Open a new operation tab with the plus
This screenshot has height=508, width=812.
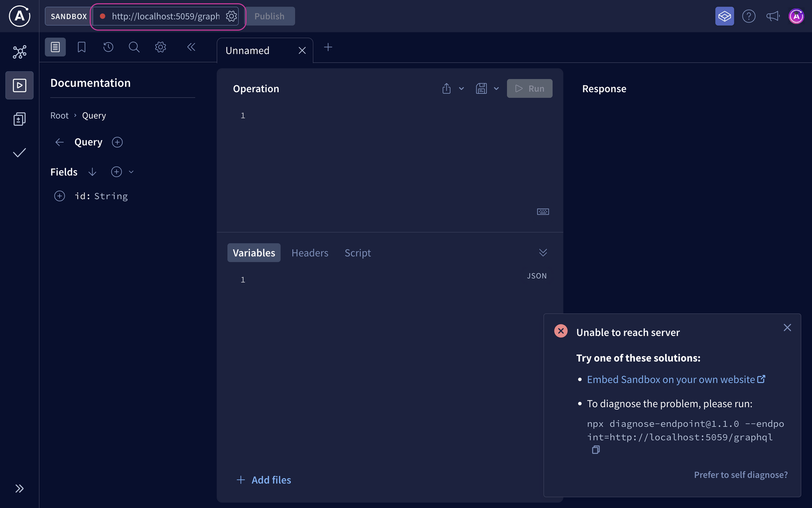tap(328, 47)
